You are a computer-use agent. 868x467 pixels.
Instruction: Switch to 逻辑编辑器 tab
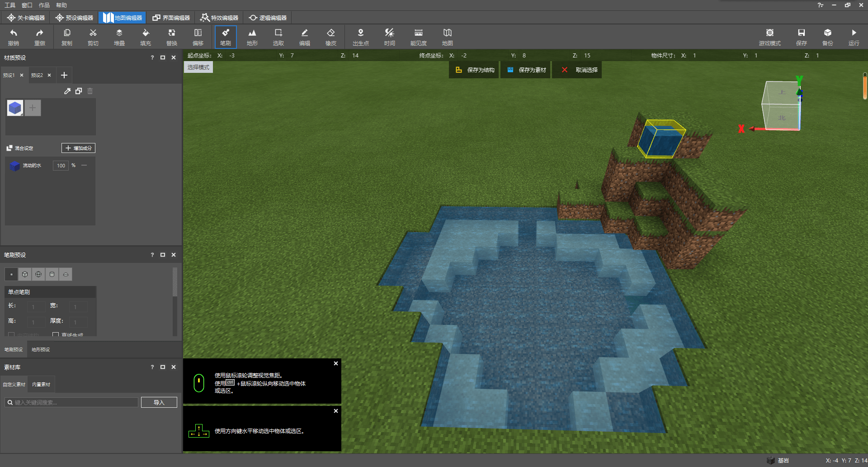pyautogui.click(x=268, y=18)
